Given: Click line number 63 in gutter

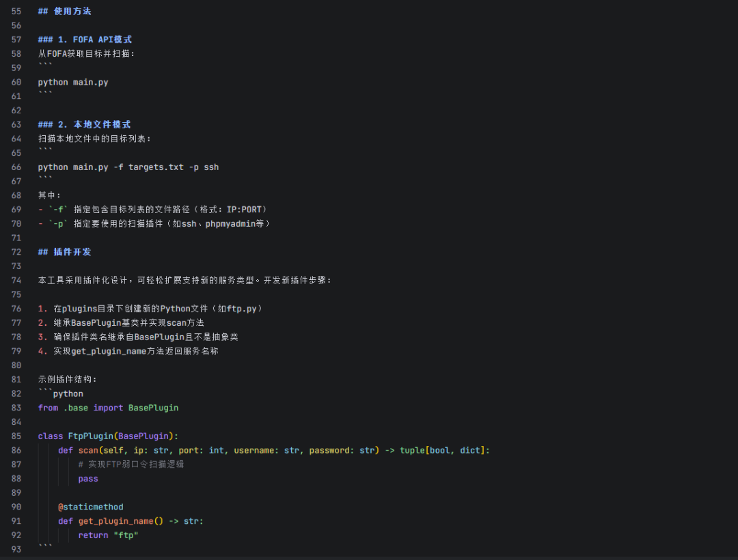Looking at the screenshot, I should click(16, 124).
